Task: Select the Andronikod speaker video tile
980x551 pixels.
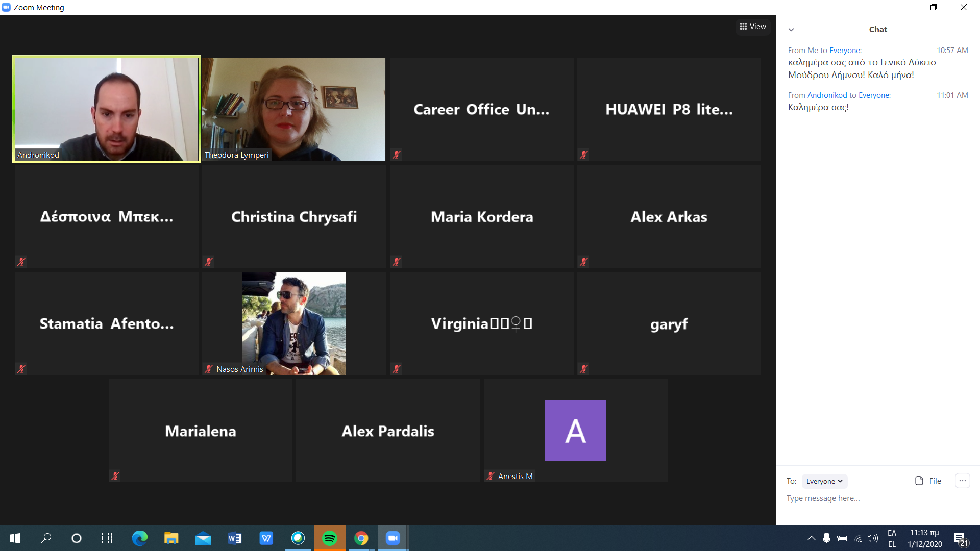Action: tap(107, 109)
